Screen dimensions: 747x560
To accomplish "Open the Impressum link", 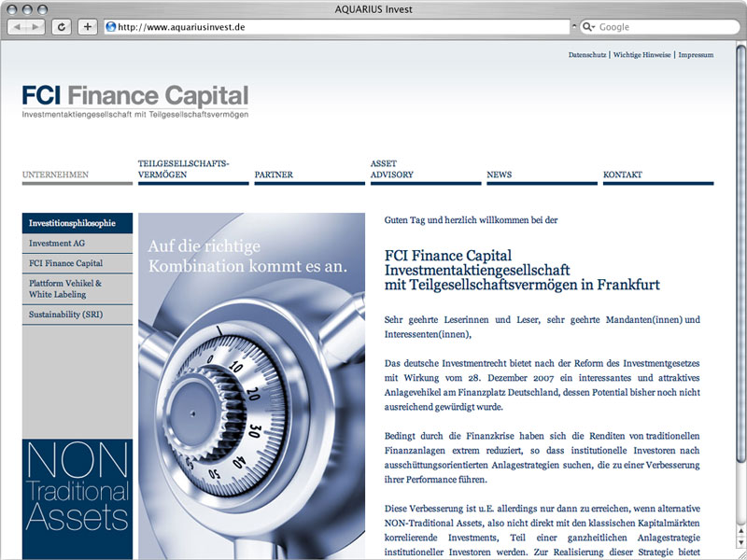I will 696,55.
